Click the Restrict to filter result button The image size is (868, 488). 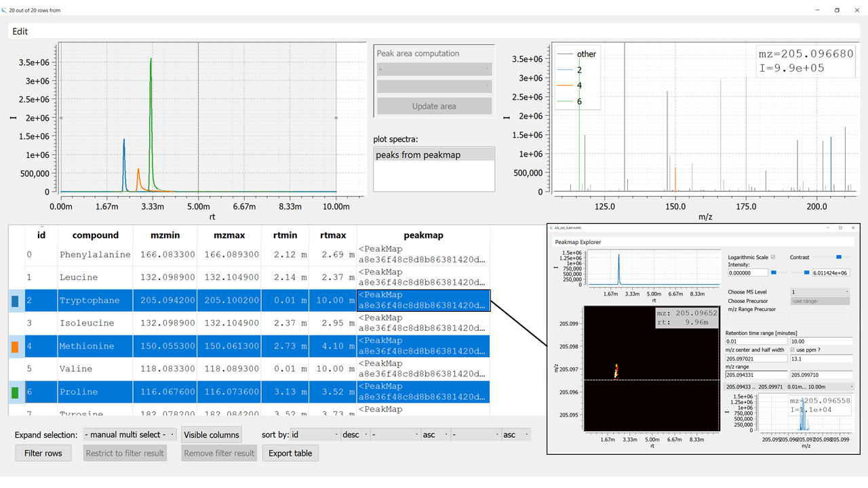[x=125, y=453]
